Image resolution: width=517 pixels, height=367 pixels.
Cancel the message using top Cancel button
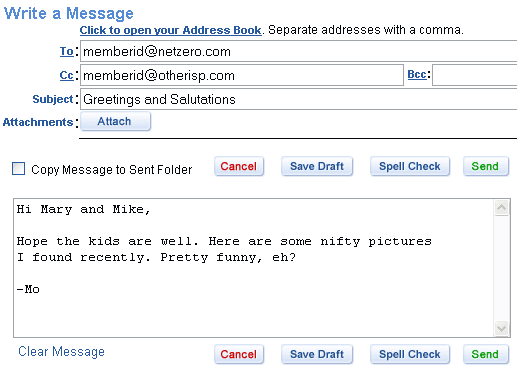[239, 166]
